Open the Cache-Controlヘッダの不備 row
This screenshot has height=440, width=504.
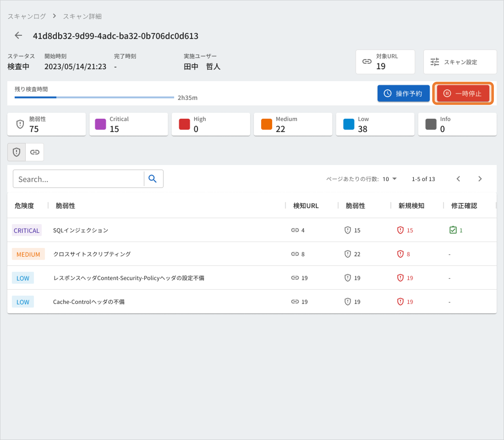click(252, 302)
